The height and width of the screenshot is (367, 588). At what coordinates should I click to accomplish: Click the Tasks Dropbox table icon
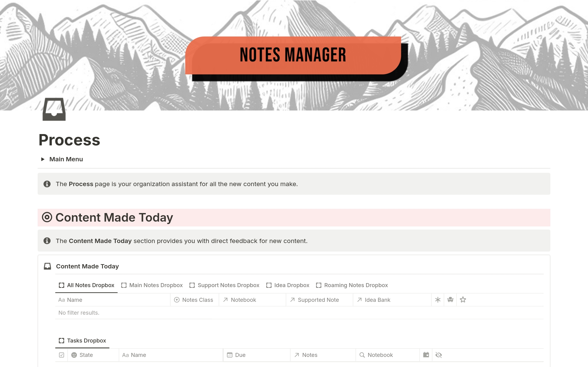62,340
